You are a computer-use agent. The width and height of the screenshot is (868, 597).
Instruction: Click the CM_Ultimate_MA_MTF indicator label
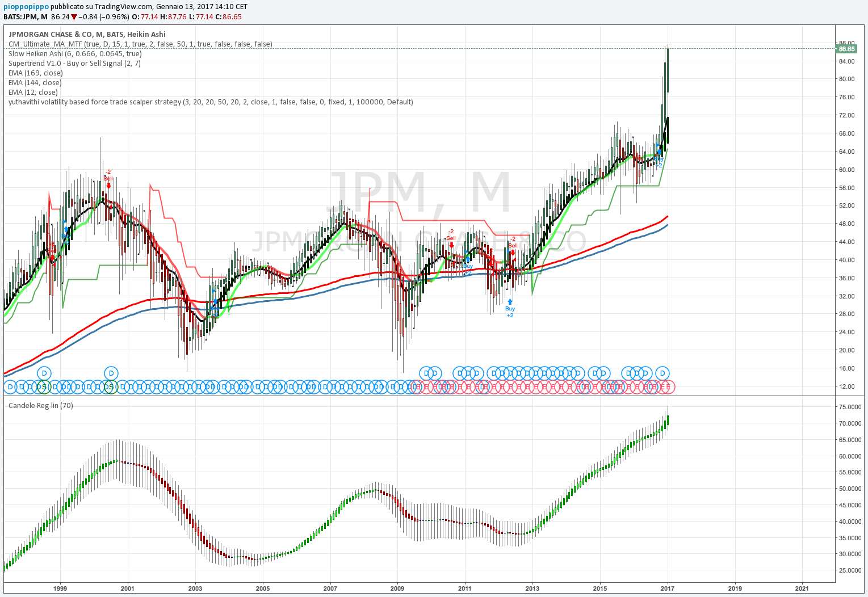pos(140,44)
